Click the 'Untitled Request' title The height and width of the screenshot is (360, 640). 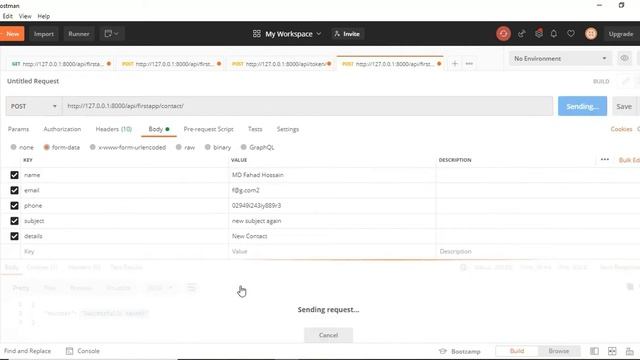[33, 81]
